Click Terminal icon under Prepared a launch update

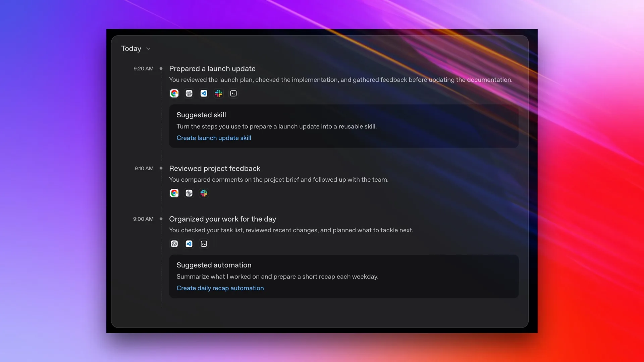(x=233, y=94)
